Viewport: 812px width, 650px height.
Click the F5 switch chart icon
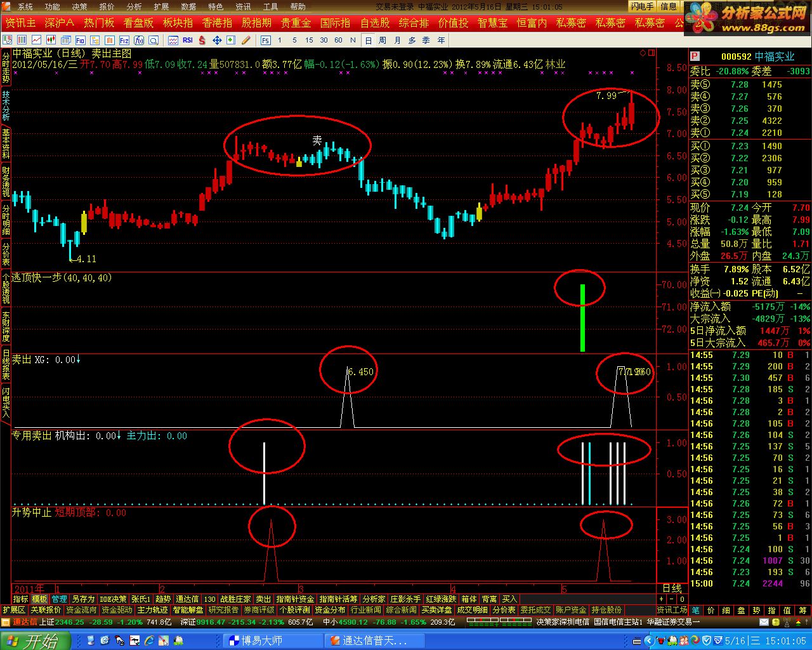click(265, 40)
